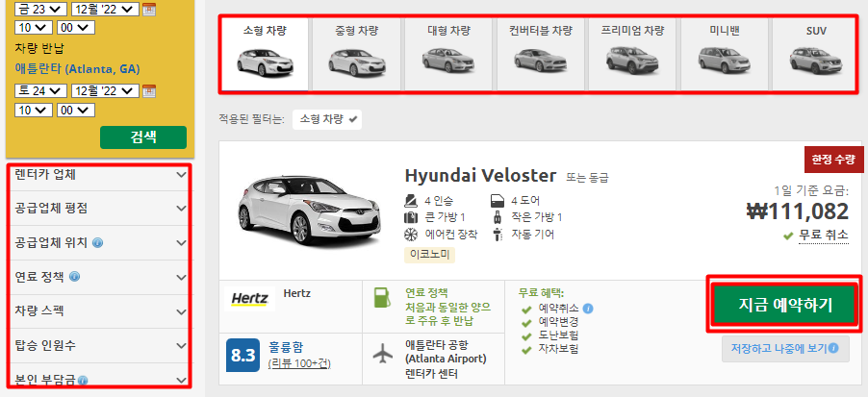Open the pickup date calendar icon
Screen dimensions: 868x397
(148, 10)
